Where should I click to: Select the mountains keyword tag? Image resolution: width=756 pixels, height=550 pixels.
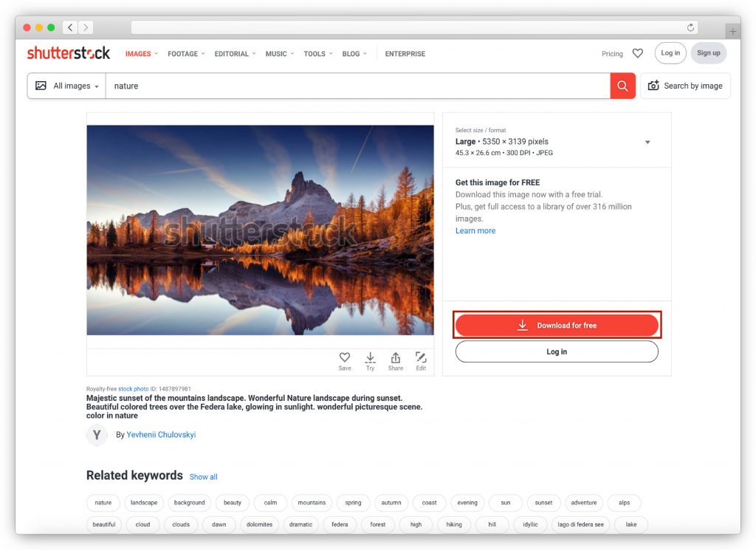(x=312, y=503)
